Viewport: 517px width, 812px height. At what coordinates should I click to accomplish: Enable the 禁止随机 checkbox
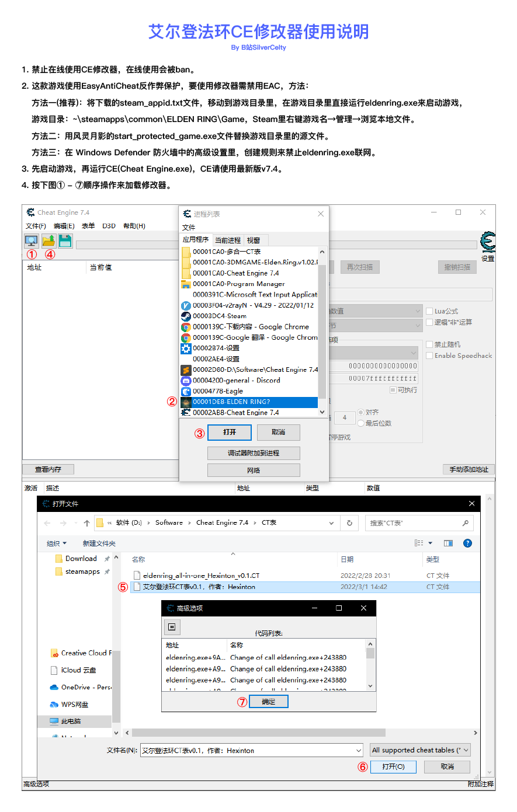[x=429, y=344]
